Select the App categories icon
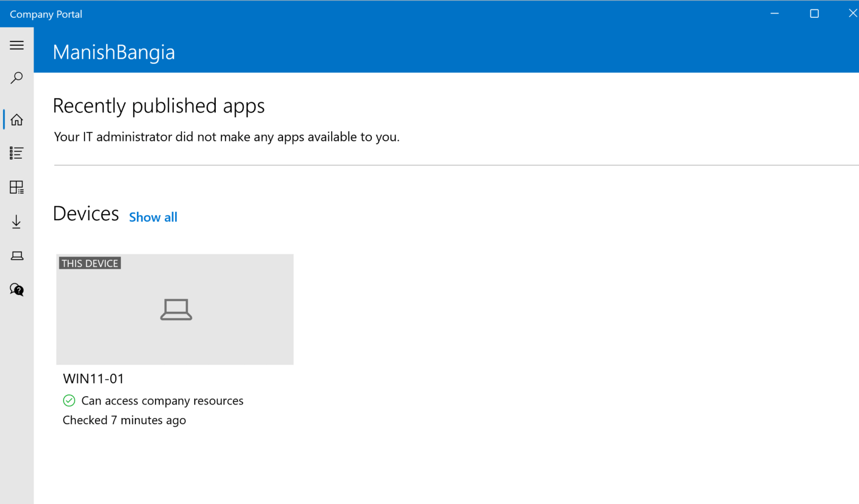 tap(17, 187)
